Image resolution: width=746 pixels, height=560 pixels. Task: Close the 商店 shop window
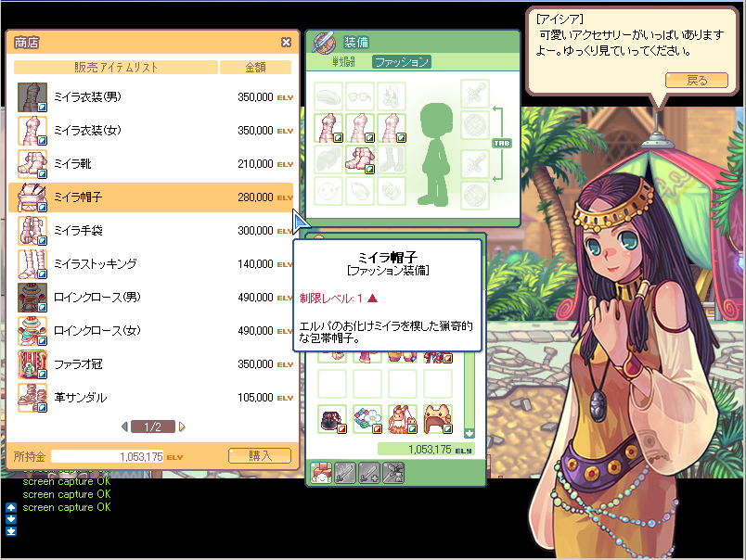point(286,43)
